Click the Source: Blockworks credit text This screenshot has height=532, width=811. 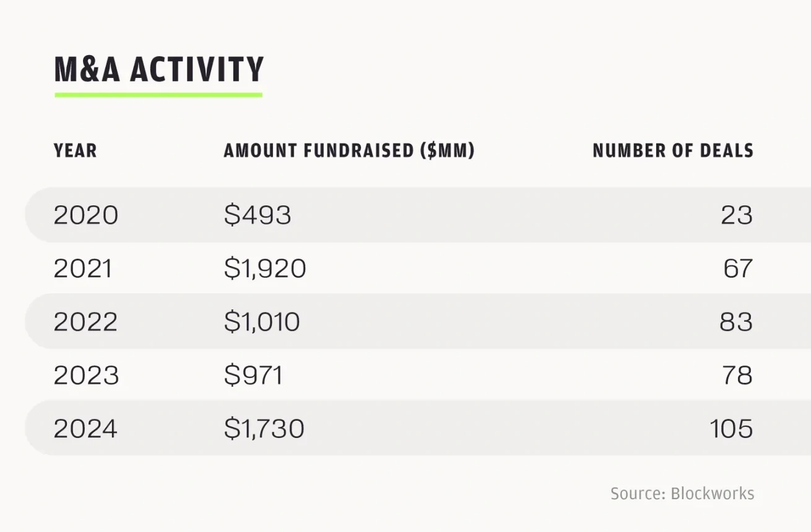tap(682, 493)
